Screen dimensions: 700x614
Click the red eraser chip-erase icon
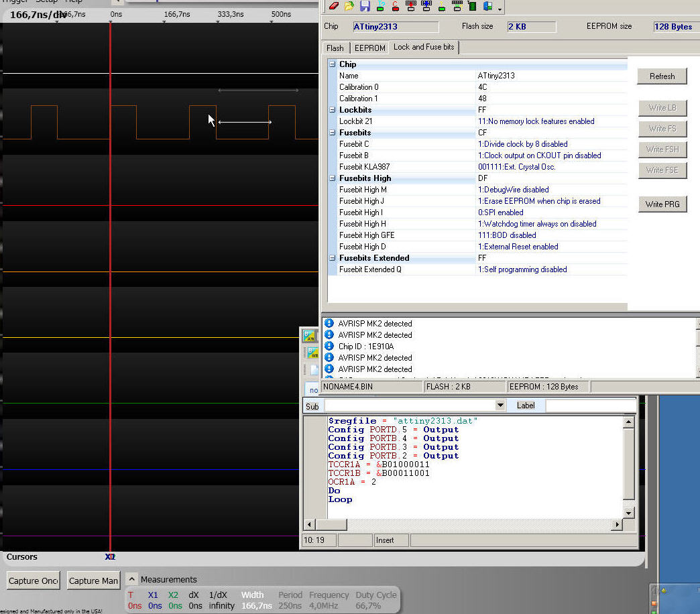pyautogui.click(x=334, y=6)
